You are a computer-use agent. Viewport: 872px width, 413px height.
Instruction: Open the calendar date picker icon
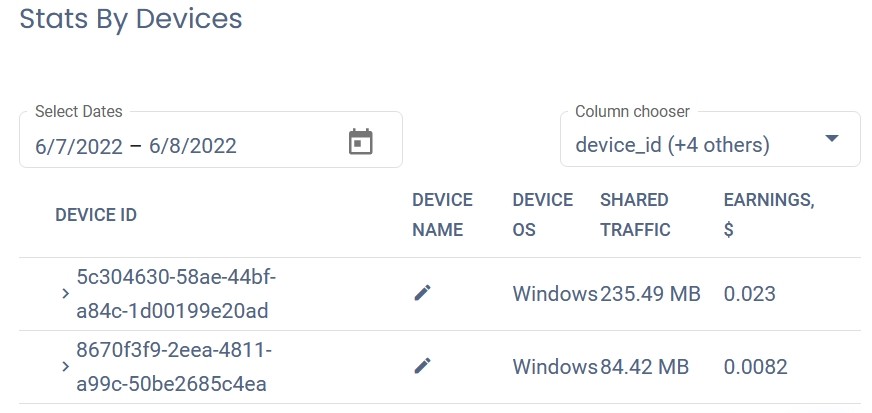pos(360,142)
